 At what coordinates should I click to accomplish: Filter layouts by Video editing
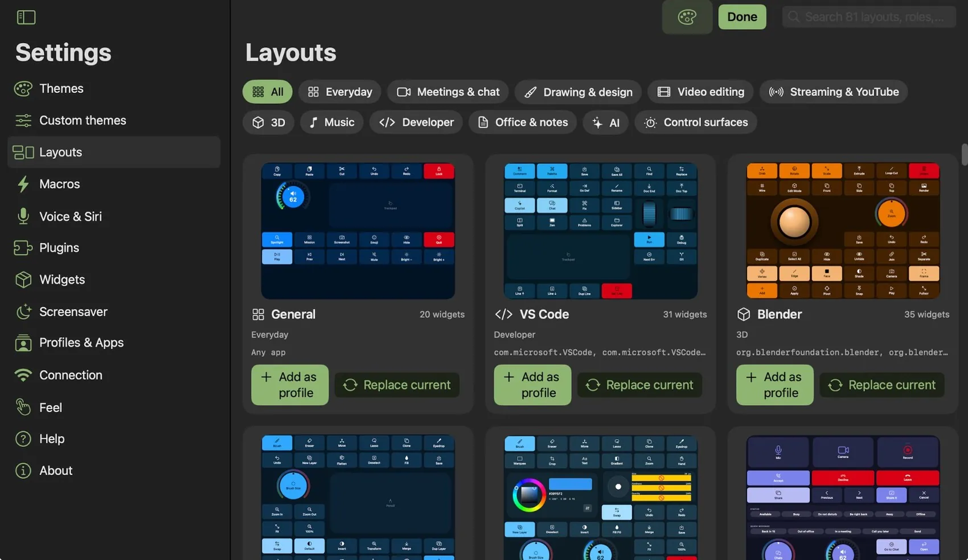[x=700, y=92]
